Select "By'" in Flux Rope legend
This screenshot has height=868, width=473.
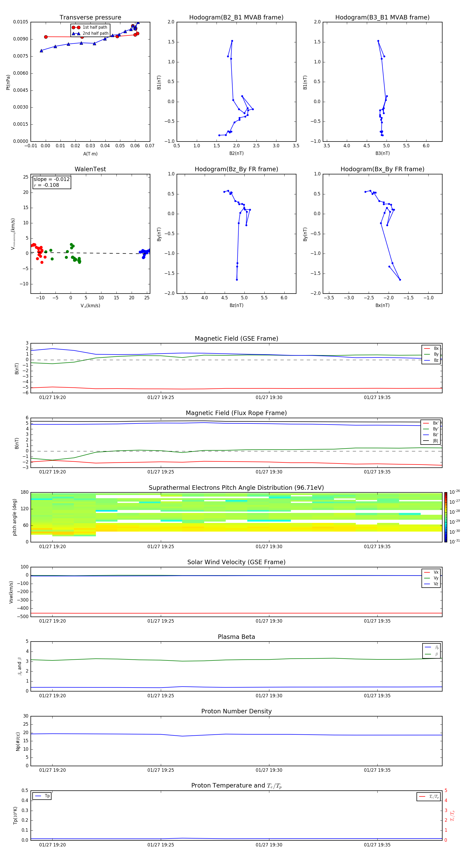(431, 429)
